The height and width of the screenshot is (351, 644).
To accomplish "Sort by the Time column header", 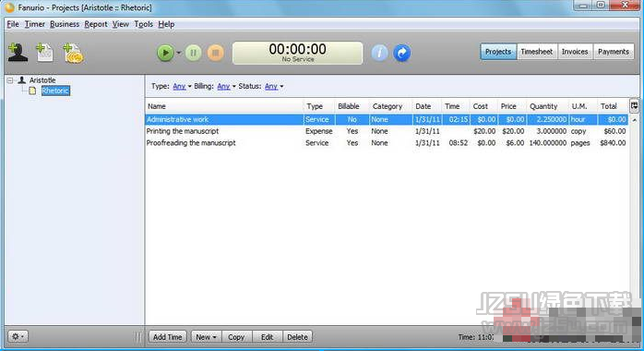I will pyautogui.click(x=456, y=106).
